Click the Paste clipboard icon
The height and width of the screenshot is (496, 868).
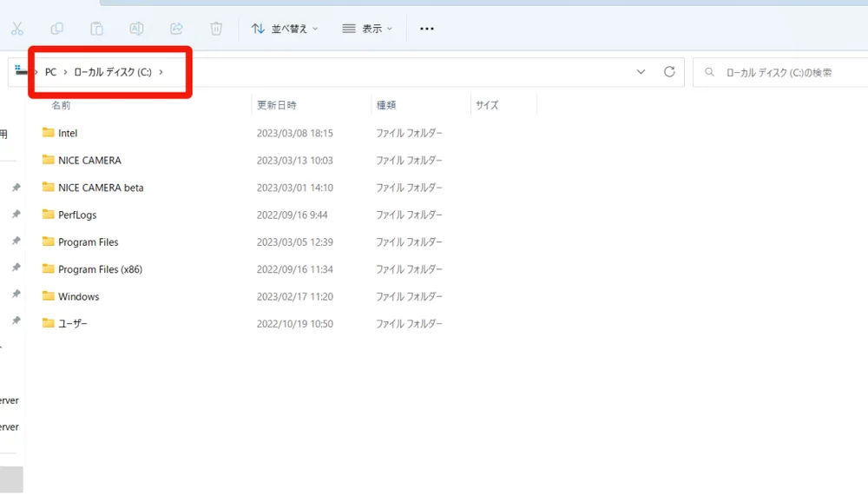click(97, 29)
